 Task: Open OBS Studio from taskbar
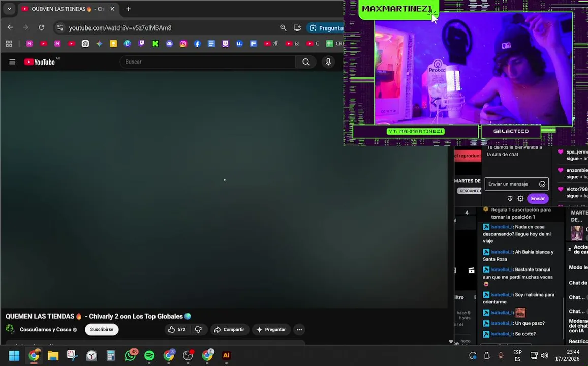pyautogui.click(x=188, y=355)
